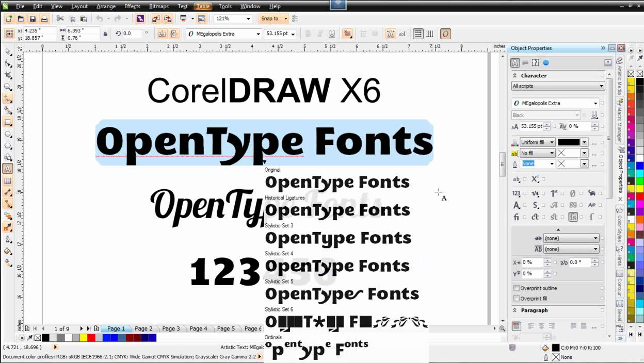The height and width of the screenshot is (363, 644).
Task: Click the Interactive OpenType O icon
Action: (445, 34)
